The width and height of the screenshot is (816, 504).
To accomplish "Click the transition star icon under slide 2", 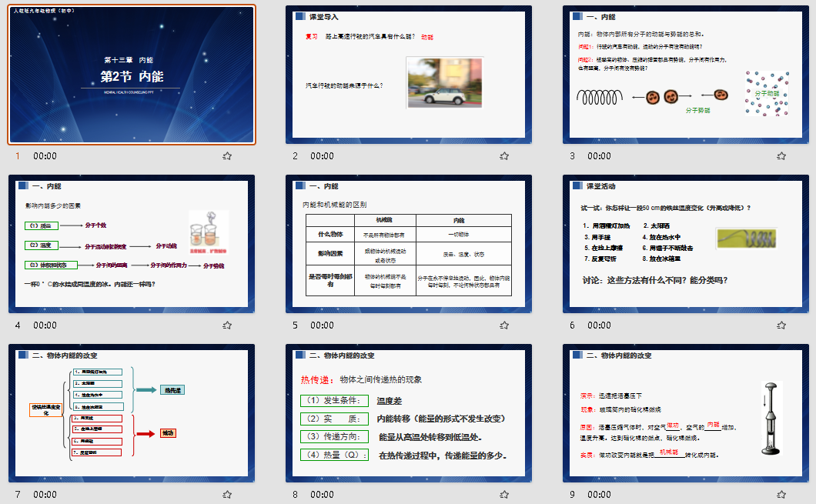I will 504,156.
